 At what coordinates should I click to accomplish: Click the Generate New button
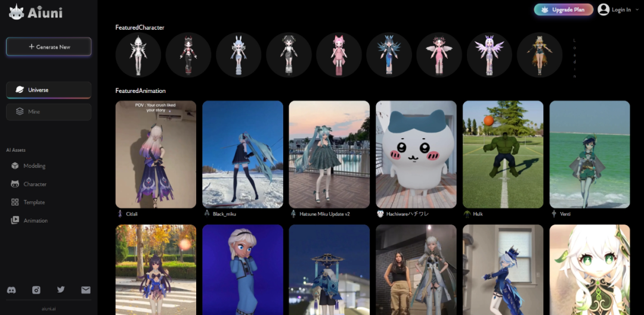[x=49, y=47]
